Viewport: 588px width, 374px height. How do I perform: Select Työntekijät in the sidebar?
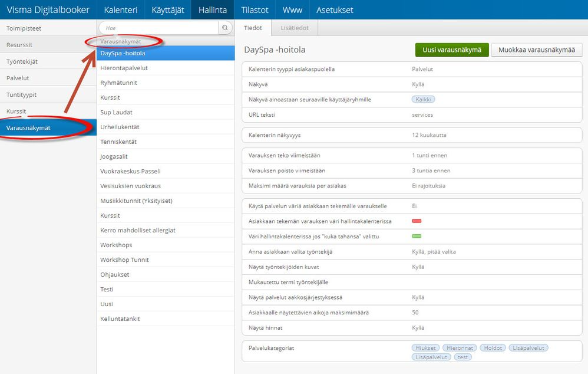click(x=48, y=61)
